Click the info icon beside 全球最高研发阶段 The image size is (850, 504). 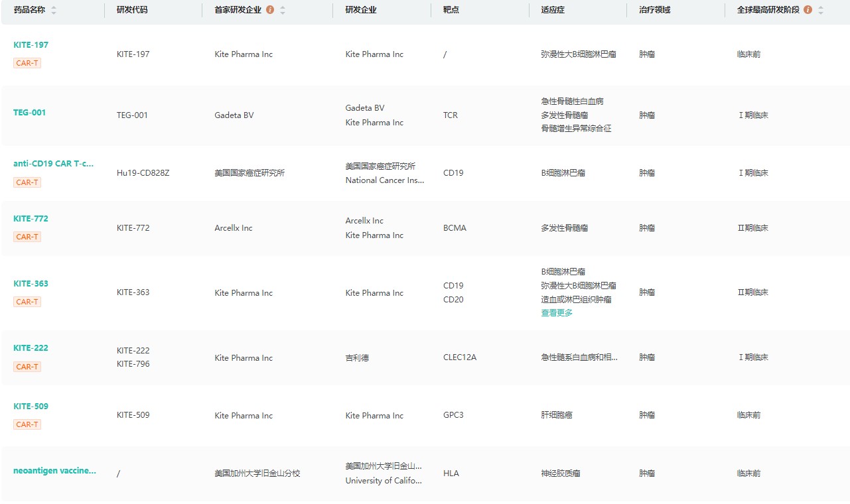pyautogui.click(x=808, y=10)
